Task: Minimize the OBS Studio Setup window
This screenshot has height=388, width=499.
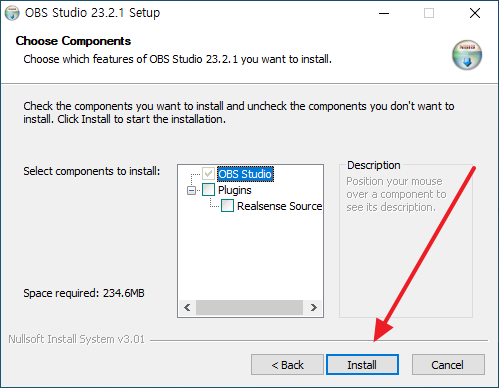Action: click(x=384, y=13)
